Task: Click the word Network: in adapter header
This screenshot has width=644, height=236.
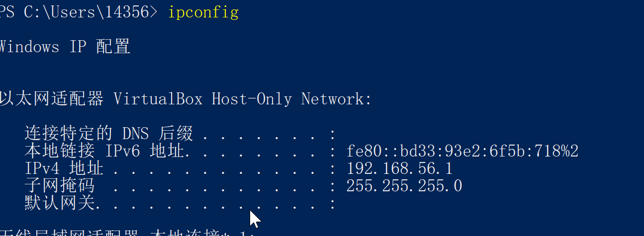Action: click(x=337, y=99)
